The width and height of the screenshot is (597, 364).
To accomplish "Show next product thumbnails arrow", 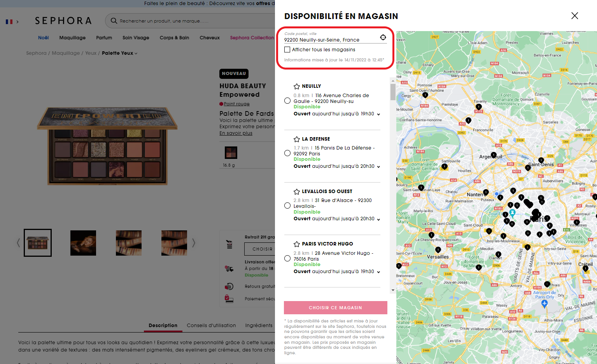I will point(193,243).
